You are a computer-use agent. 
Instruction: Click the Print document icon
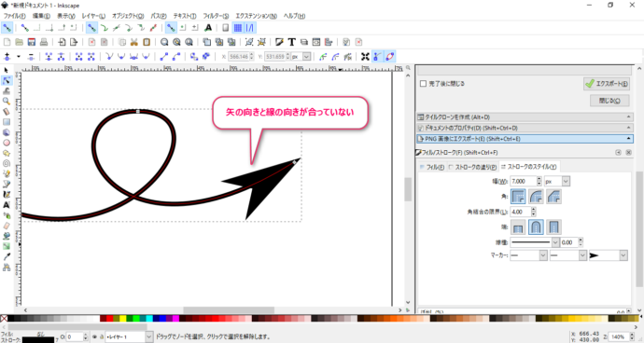click(x=44, y=42)
